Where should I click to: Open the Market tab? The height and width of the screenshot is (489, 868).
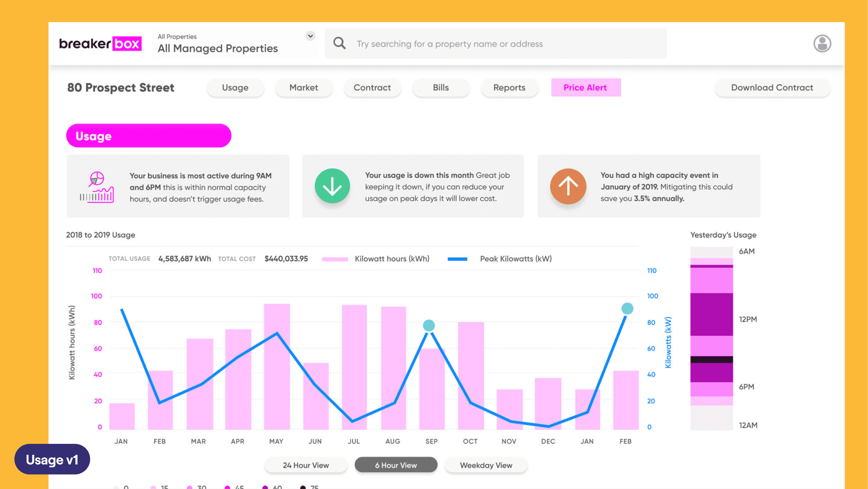[304, 88]
